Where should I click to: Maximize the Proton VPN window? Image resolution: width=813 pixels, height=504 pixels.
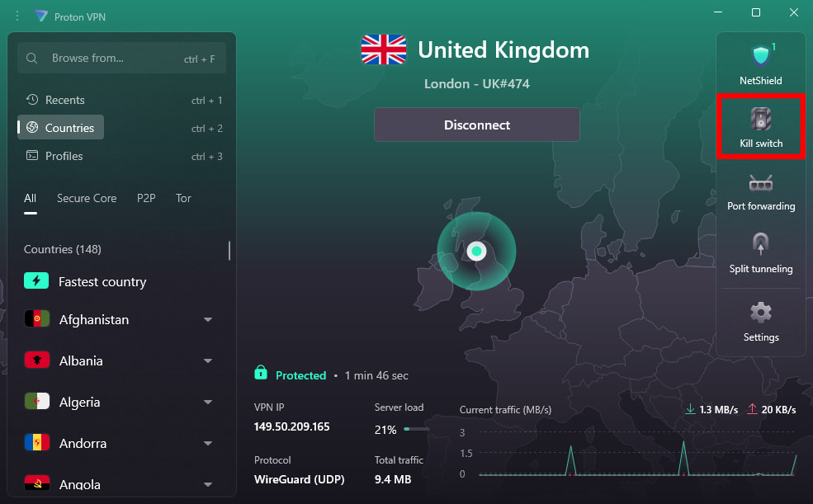pos(756,12)
